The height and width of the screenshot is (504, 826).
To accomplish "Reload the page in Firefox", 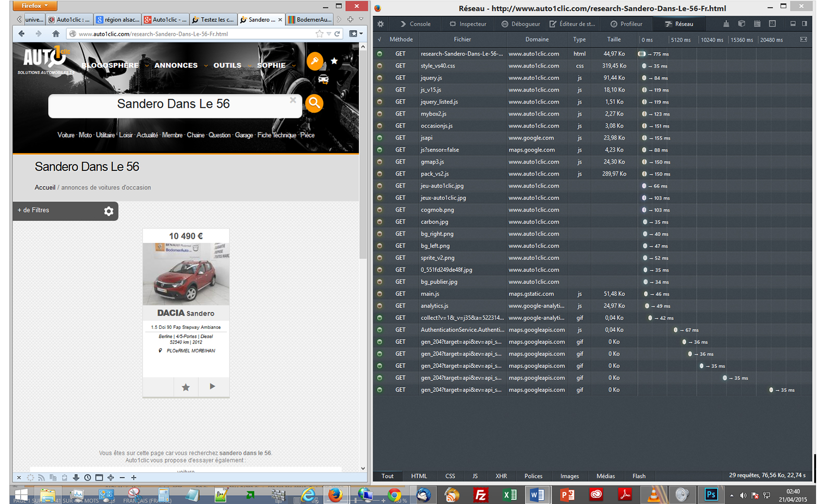I will pyautogui.click(x=337, y=34).
